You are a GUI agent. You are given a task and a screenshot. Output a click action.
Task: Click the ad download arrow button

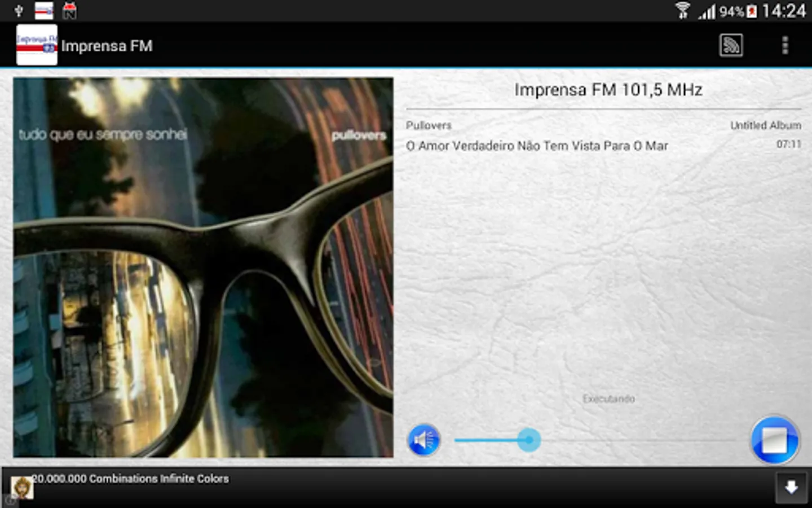(x=791, y=487)
